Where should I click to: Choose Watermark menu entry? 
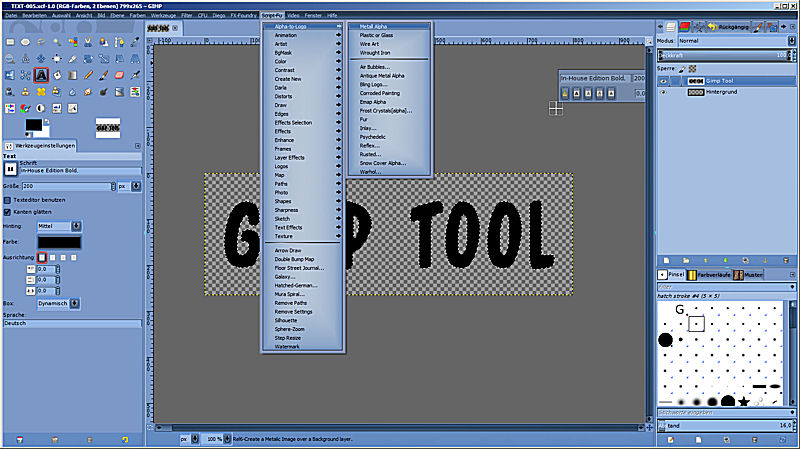303,347
